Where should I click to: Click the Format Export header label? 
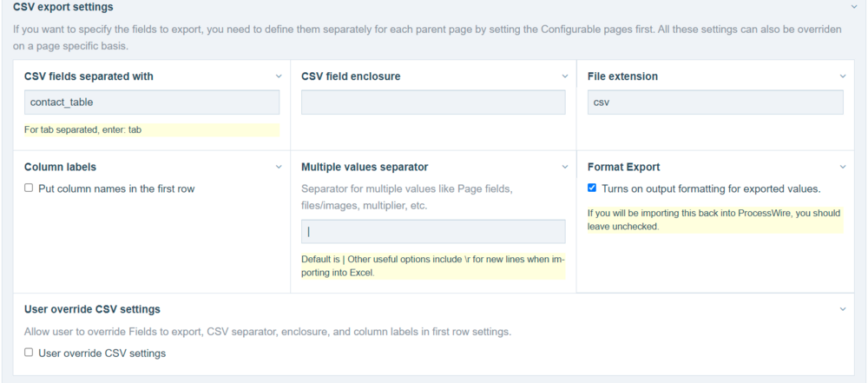pyautogui.click(x=623, y=167)
